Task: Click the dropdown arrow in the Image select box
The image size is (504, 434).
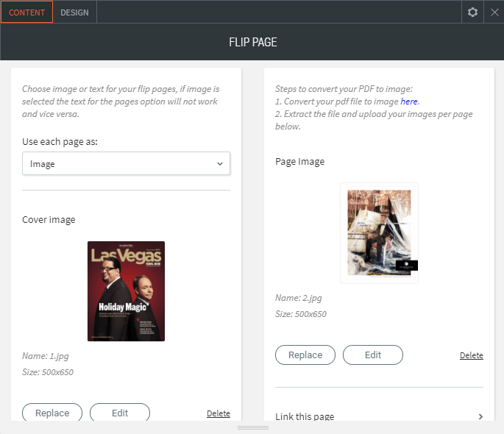Action: 219,164
